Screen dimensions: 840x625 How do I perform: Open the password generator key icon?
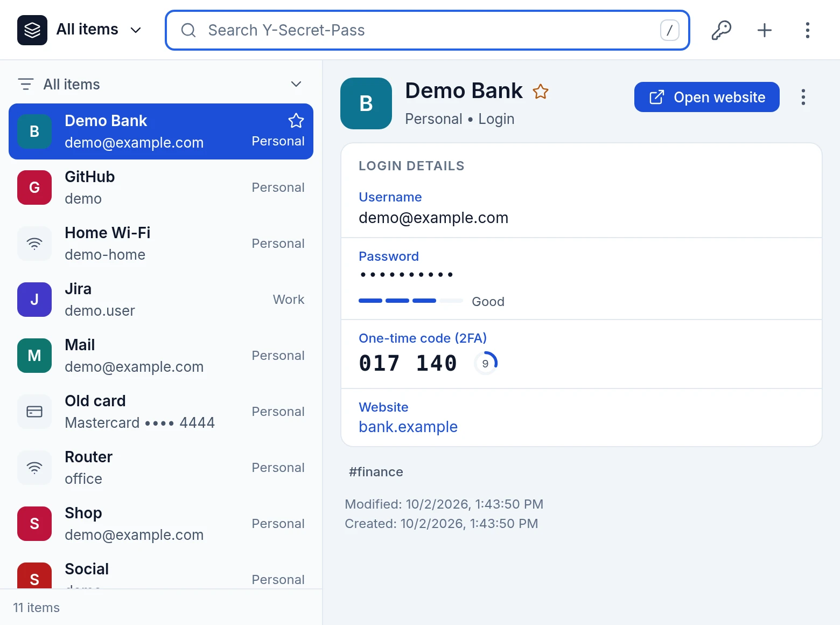721,30
